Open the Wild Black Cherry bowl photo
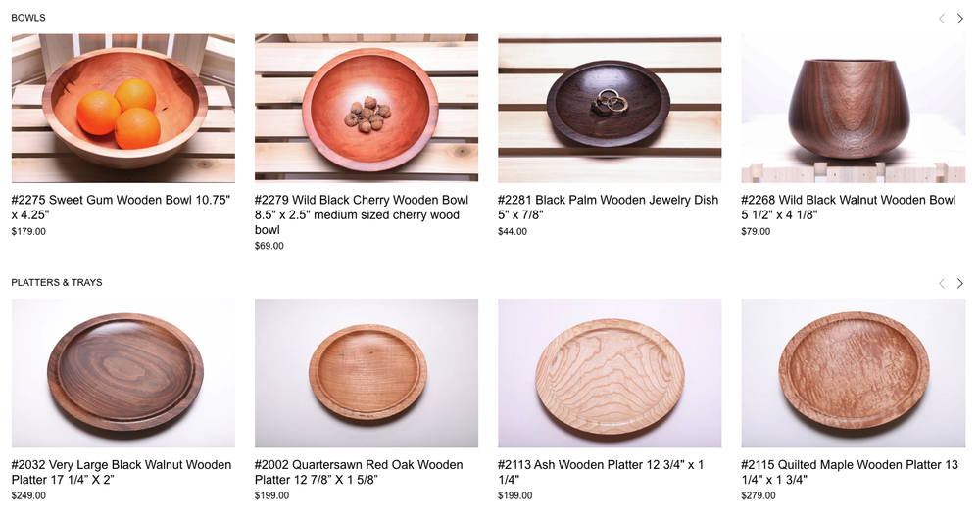Screen dimensions: 980x515 [367, 108]
